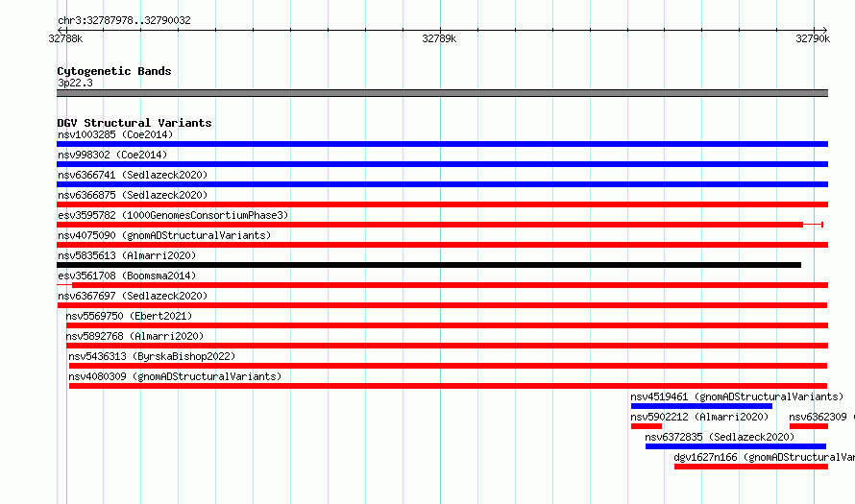
Task: Select the blue nsv6366741 variant bar
Action: pos(442,184)
